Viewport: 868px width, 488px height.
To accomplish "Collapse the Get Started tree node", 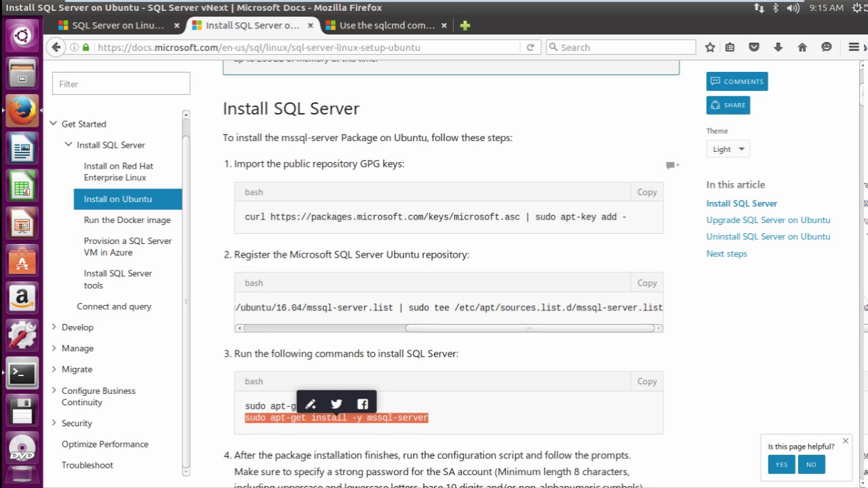I will point(54,124).
